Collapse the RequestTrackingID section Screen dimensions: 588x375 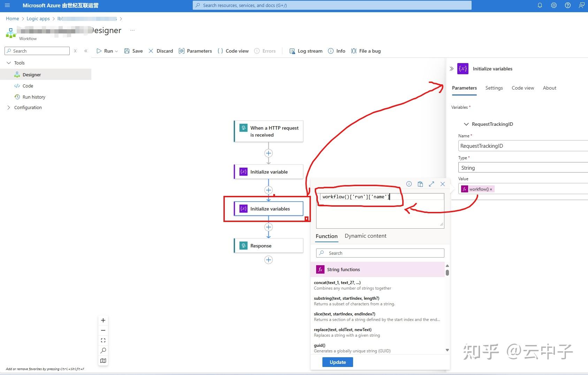coord(466,124)
